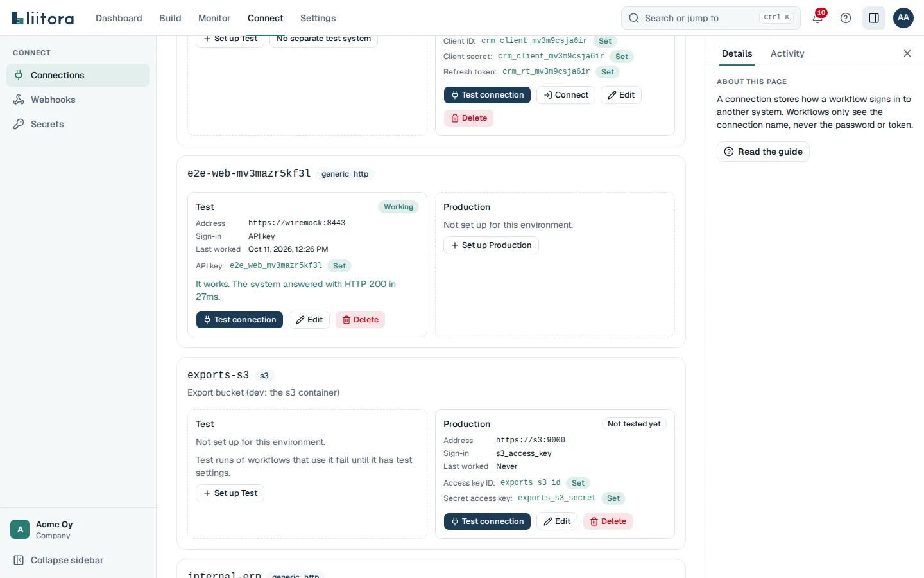Click the e2e-web-mv3mazr5kf3l connection name
The image size is (924, 578).
point(249,173)
